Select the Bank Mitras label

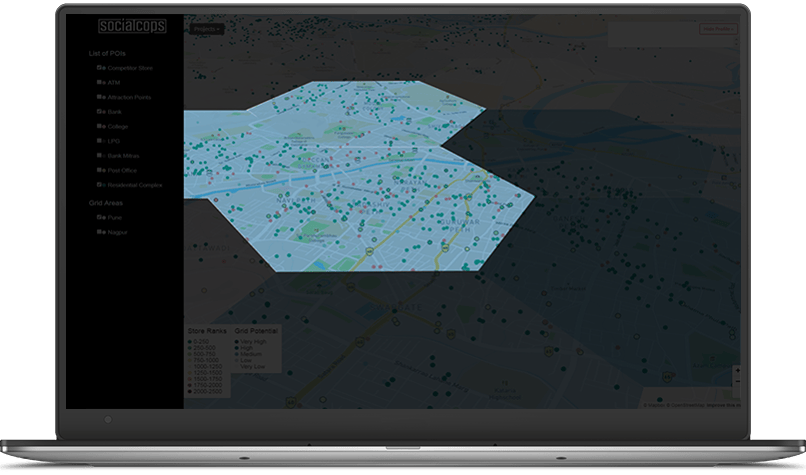point(126,156)
